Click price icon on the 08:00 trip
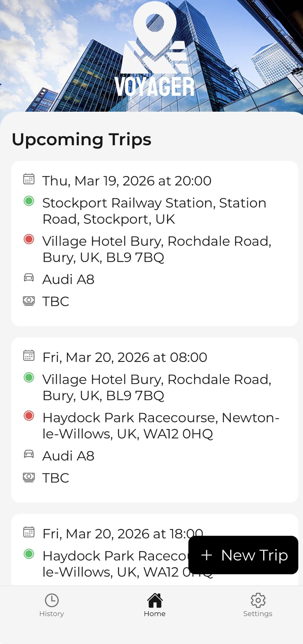This screenshot has width=303, height=644. (x=29, y=477)
